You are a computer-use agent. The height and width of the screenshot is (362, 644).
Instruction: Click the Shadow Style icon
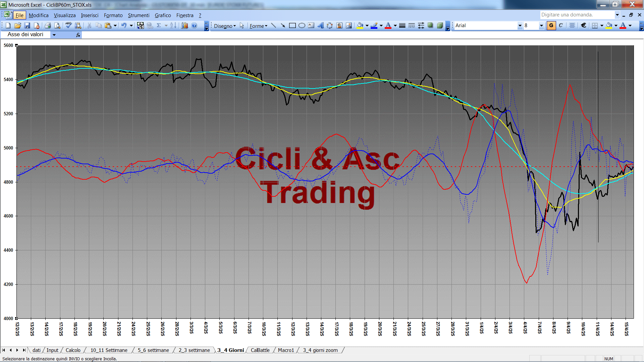tap(430, 25)
